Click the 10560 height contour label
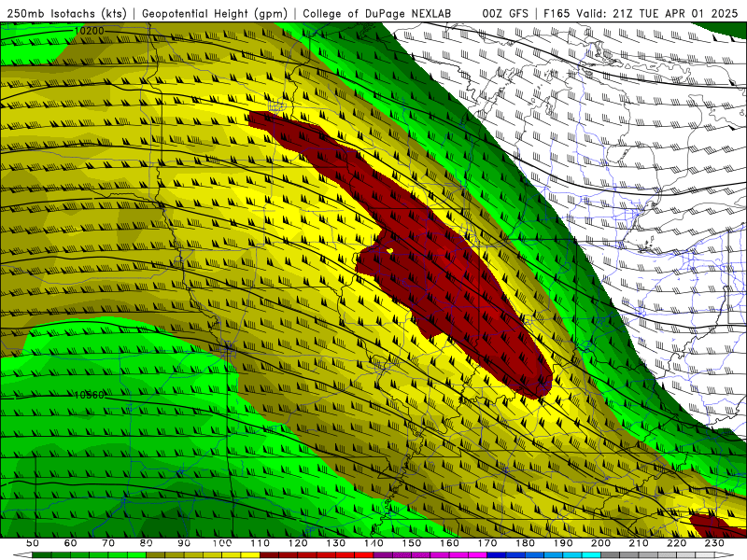The image size is (747, 560). [x=89, y=395]
